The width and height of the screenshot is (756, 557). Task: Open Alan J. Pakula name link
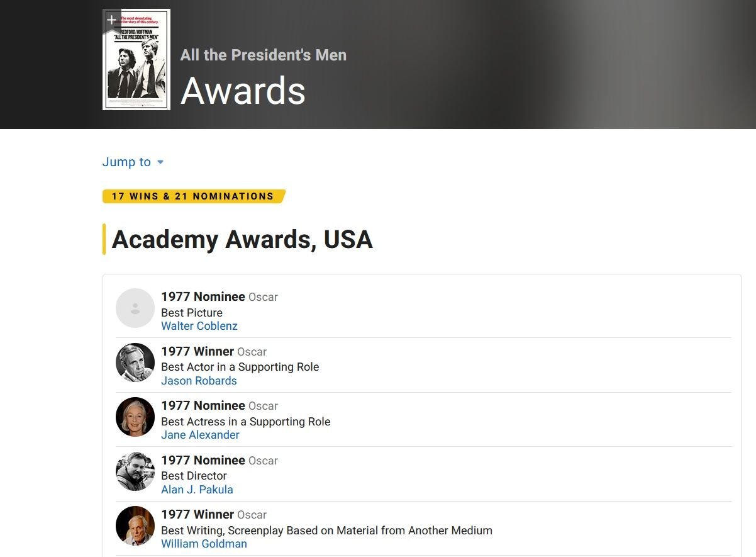(197, 490)
